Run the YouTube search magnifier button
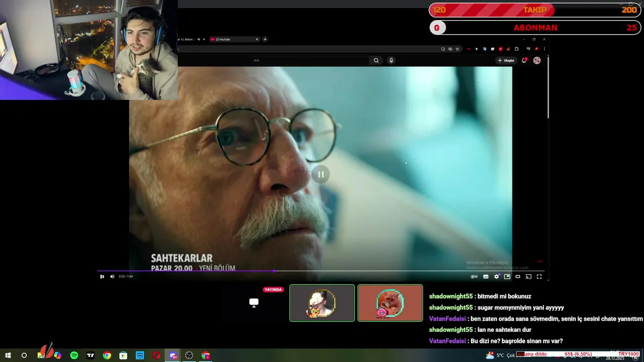This screenshot has width=644, height=362. click(x=376, y=60)
